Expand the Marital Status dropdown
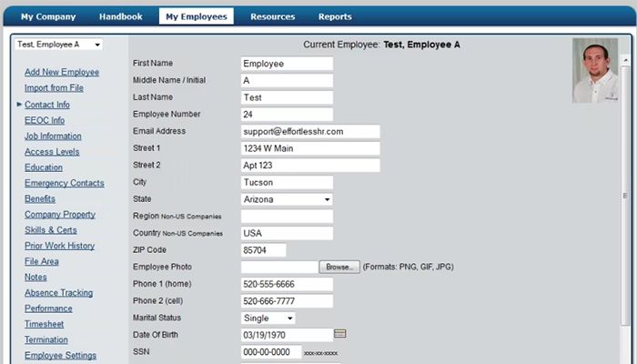This screenshot has height=364, width=637. pyautogui.click(x=268, y=318)
